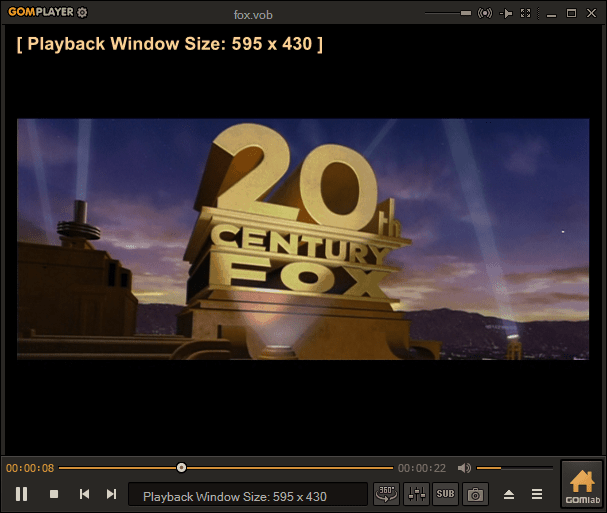The height and width of the screenshot is (513, 607).
Task: Open the playlist menu icon
Action: point(537,494)
